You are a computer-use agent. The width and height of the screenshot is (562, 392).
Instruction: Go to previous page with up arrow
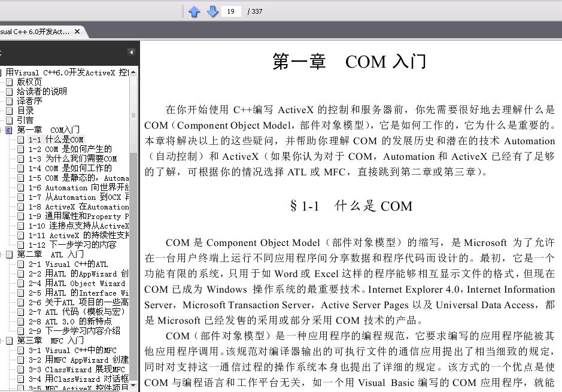195,12
